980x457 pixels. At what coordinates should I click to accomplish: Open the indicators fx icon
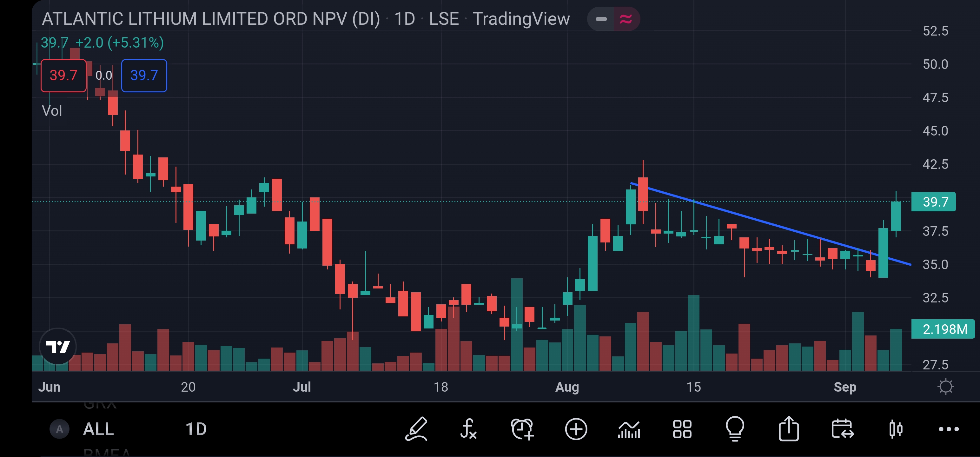(x=468, y=429)
